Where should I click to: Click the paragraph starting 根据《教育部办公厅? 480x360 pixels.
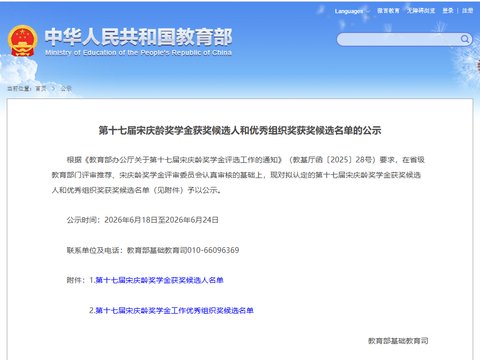[x=238, y=175]
